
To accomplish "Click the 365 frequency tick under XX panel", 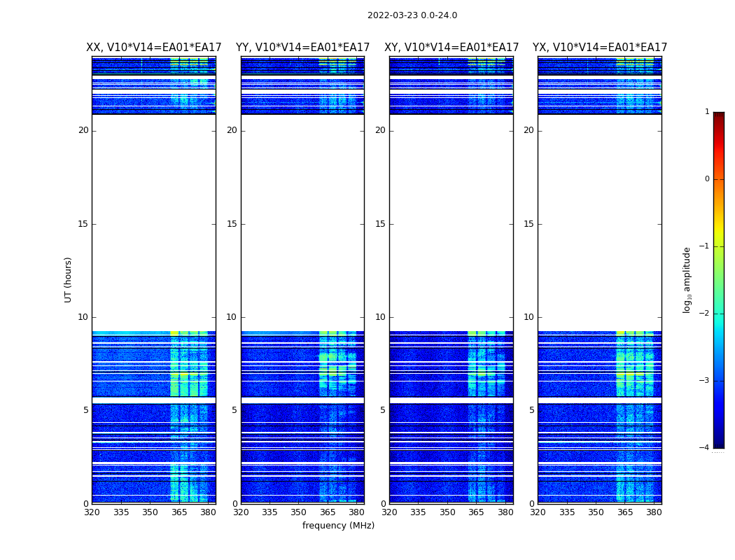I will 179,512.
